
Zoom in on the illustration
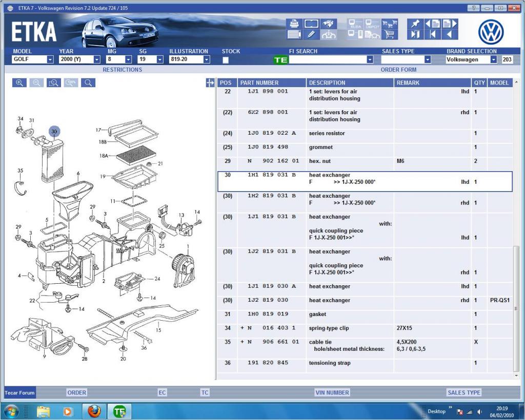tap(19, 82)
